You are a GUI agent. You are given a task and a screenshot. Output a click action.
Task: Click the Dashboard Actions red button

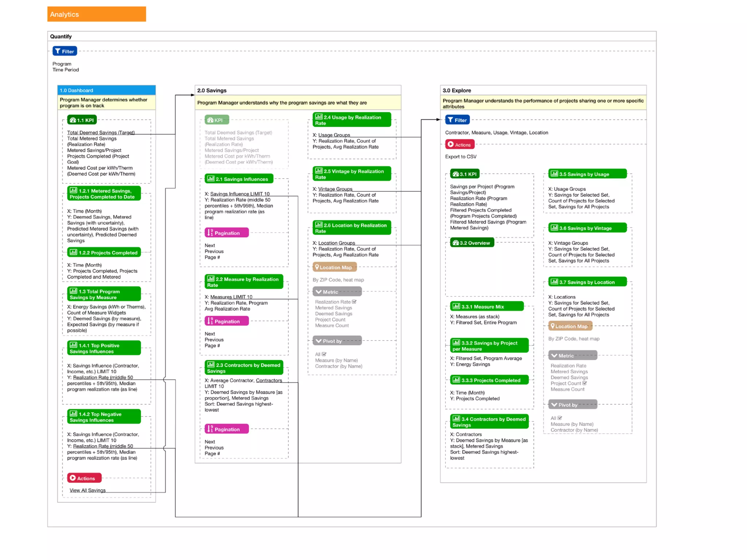coord(84,478)
